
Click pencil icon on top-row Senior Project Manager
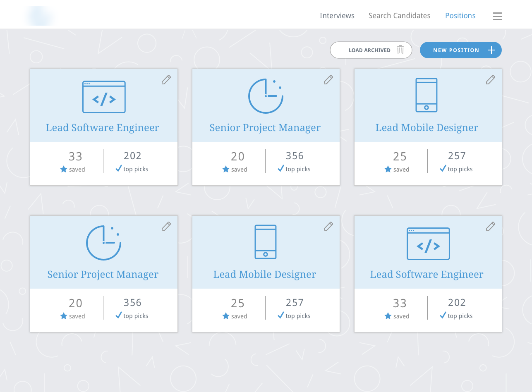pos(328,80)
